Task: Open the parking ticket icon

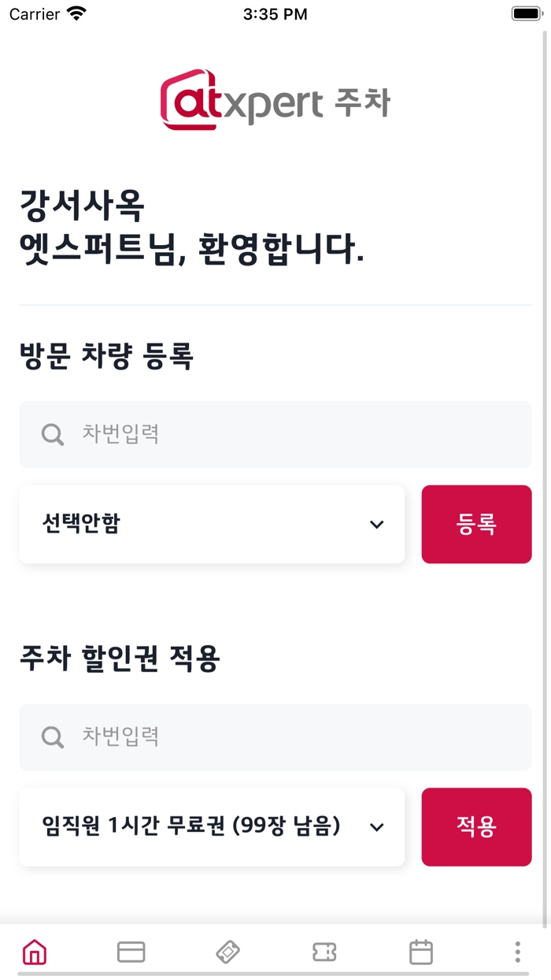Action: click(324, 952)
